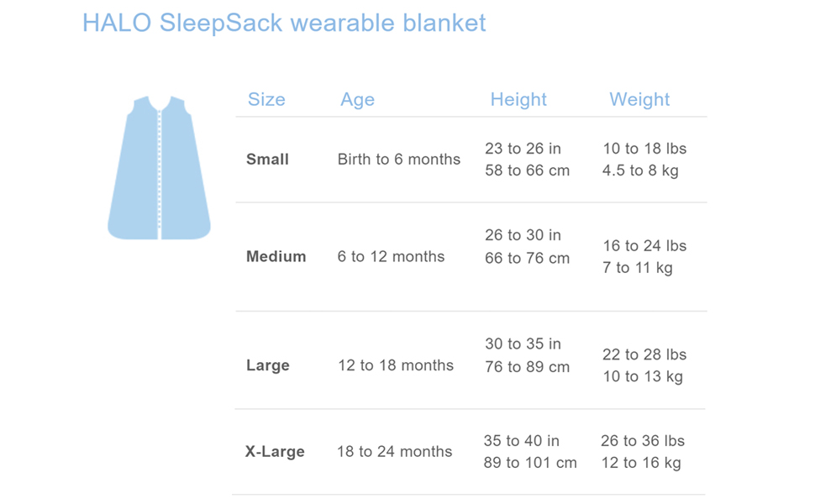Select the 7 to 11 kg weight value
Viewport: 815px width, 504px height.
637,268
